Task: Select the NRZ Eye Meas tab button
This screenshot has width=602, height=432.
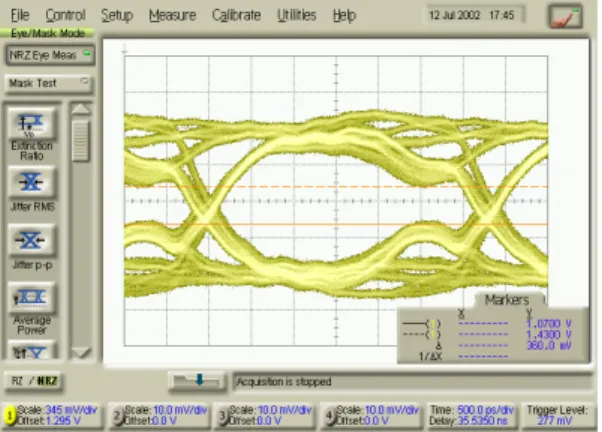Action: click(50, 55)
